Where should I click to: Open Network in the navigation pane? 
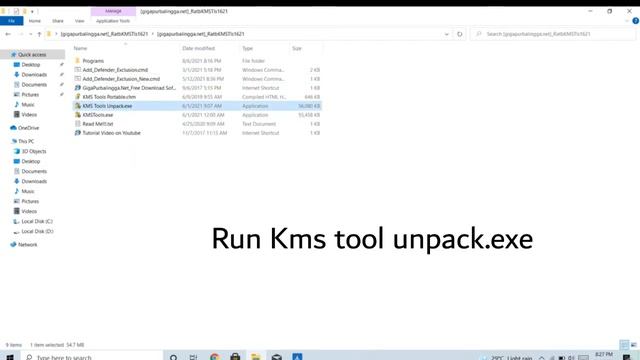(27, 244)
